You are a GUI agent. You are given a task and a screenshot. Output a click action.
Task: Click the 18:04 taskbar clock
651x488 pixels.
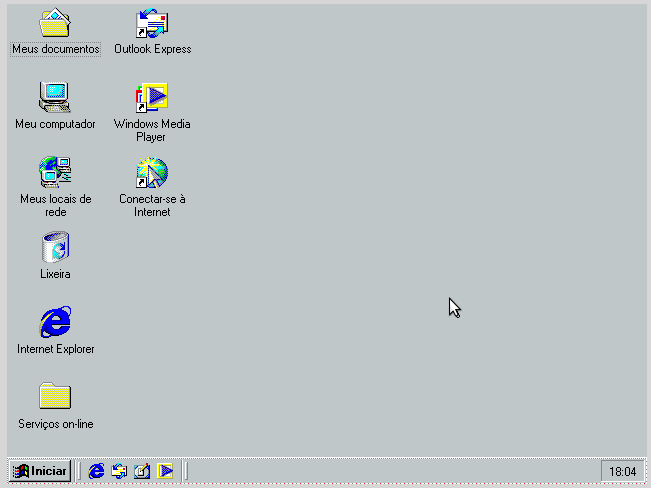click(622, 471)
